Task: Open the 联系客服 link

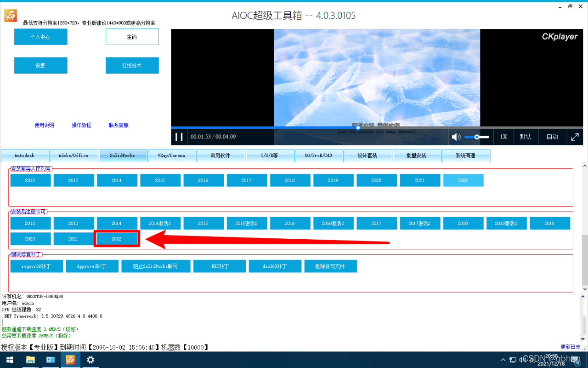Action: (x=119, y=125)
